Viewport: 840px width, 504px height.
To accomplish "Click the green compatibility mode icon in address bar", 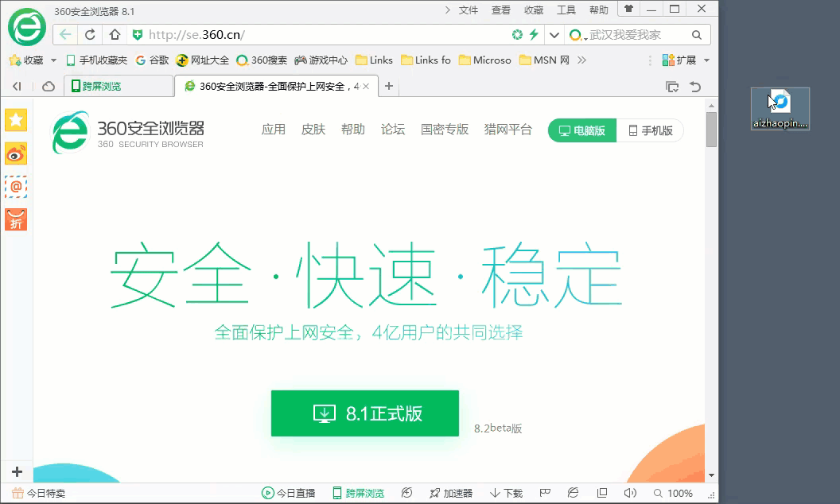I will (517, 35).
